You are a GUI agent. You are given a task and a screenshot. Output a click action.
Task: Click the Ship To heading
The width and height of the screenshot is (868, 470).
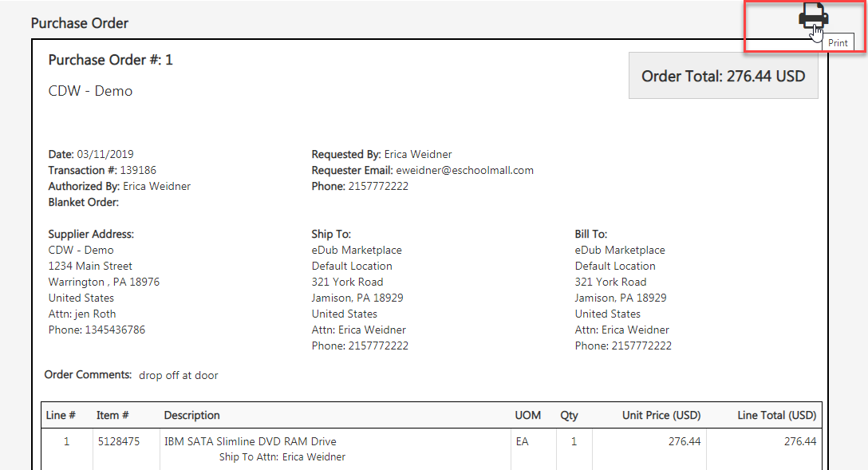pyautogui.click(x=331, y=234)
